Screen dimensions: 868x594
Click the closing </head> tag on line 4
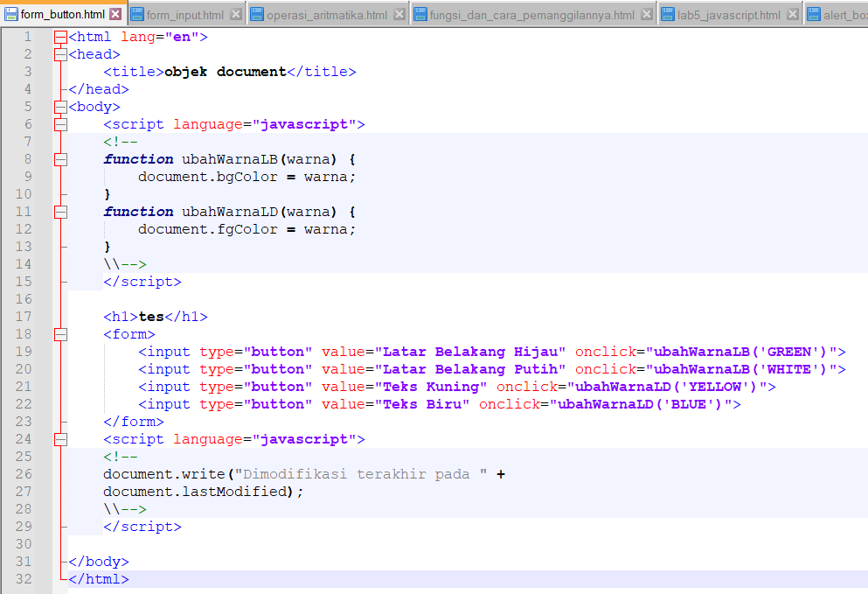point(99,89)
